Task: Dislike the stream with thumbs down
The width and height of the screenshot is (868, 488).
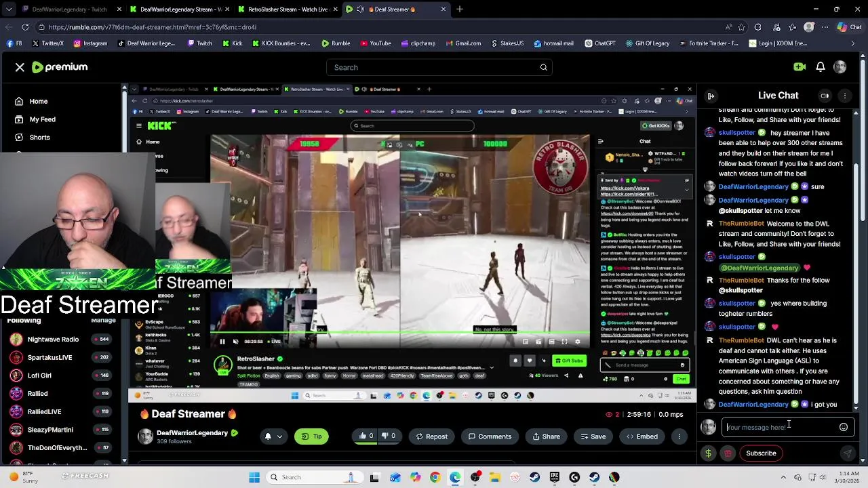Action: tap(389, 436)
